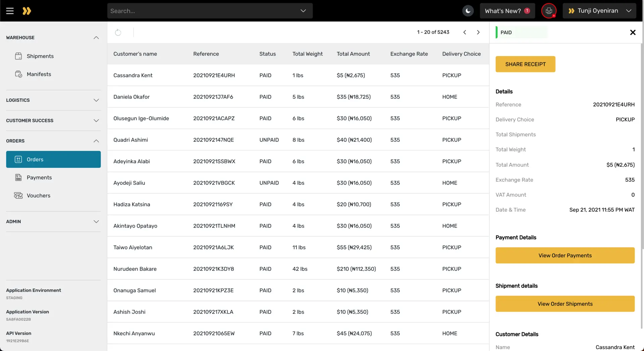The height and width of the screenshot is (351, 644).
Task: Open Hadiza Katsina's order
Action: 298,204
